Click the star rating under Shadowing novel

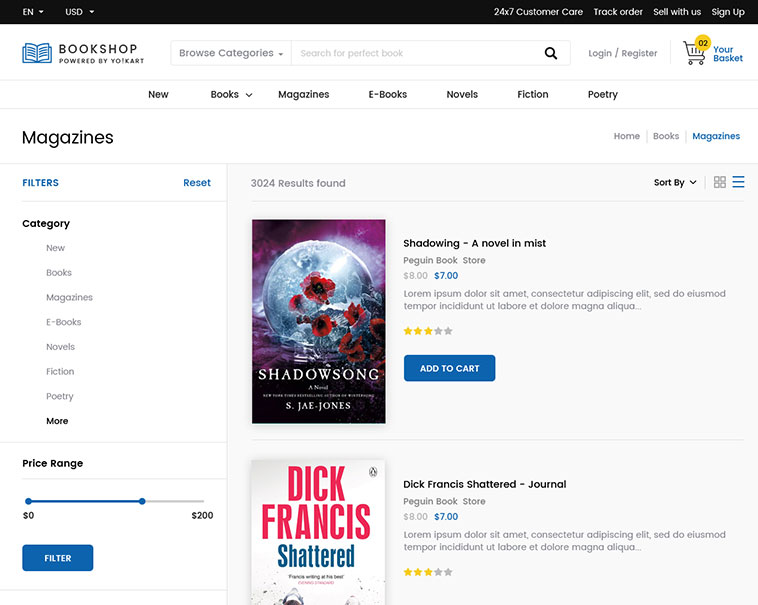click(x=428, y=331)
